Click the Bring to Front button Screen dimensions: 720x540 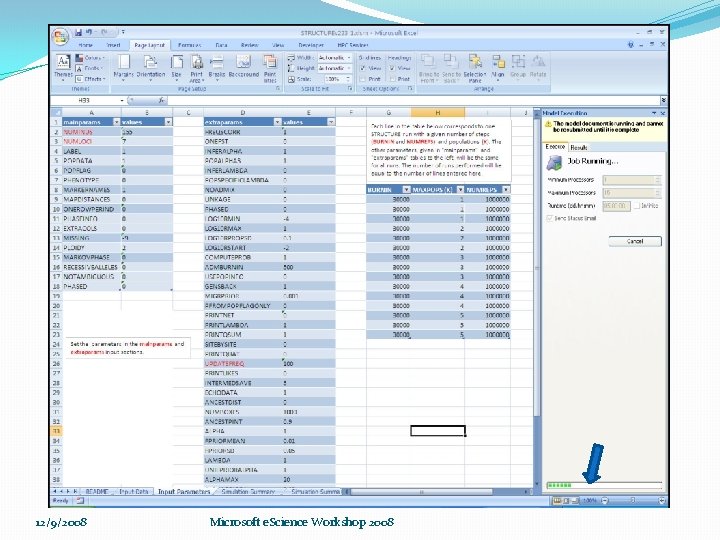[429, 68]
